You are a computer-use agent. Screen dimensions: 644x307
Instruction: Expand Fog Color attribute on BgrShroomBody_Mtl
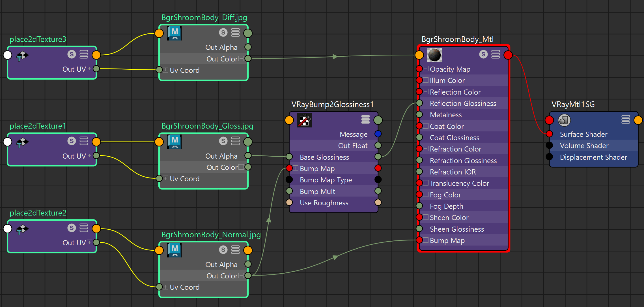pyautogui.click(x=426, y=195)
